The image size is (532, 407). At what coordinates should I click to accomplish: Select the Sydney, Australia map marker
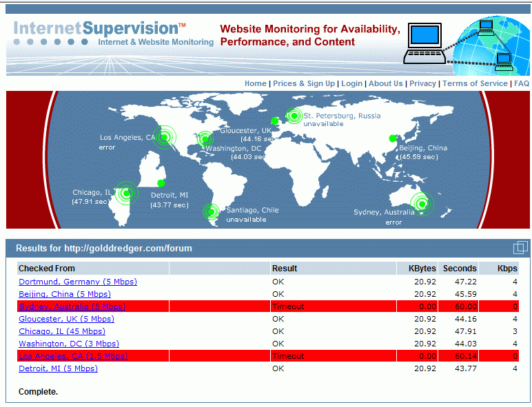click(422, 204)
